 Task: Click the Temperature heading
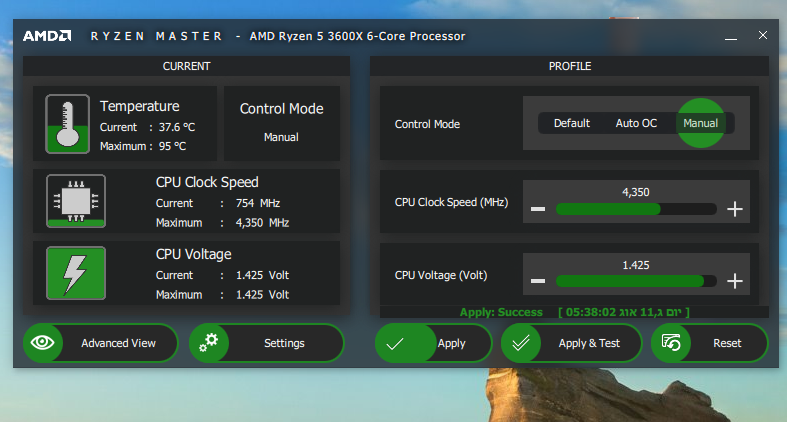pos(140,106)
